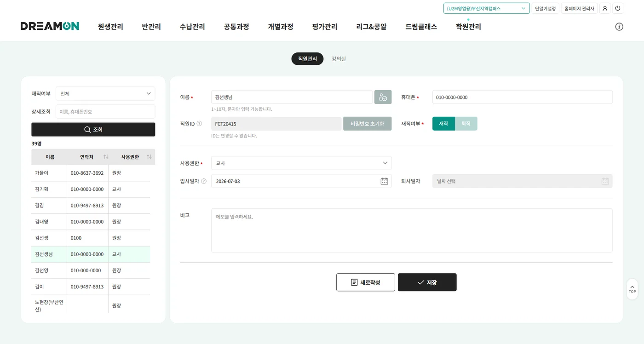Screen dimensions: 644x344
Task: Switch to 강의실 tab
Action: (339, 59)
